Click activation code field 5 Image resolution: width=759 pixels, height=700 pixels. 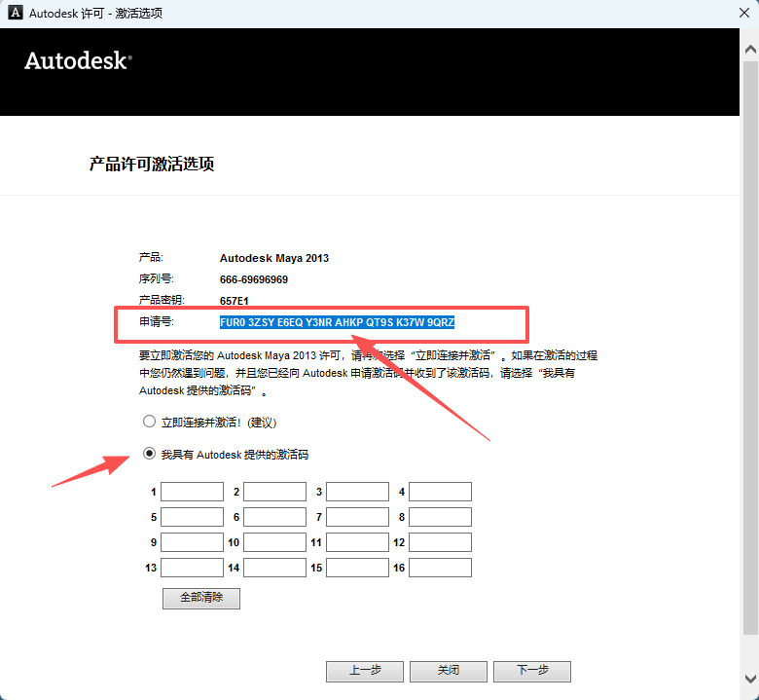click(x=192, y=517)
